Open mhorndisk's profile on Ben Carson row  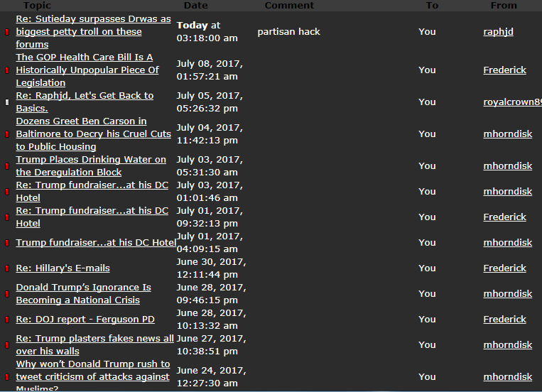point(507,134)
